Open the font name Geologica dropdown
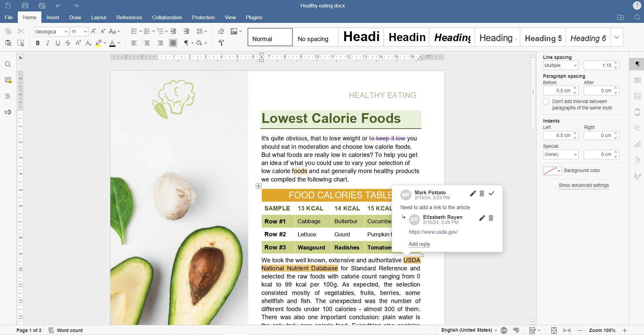The width and height of the screenshot is (644, 335). (66, 32)
